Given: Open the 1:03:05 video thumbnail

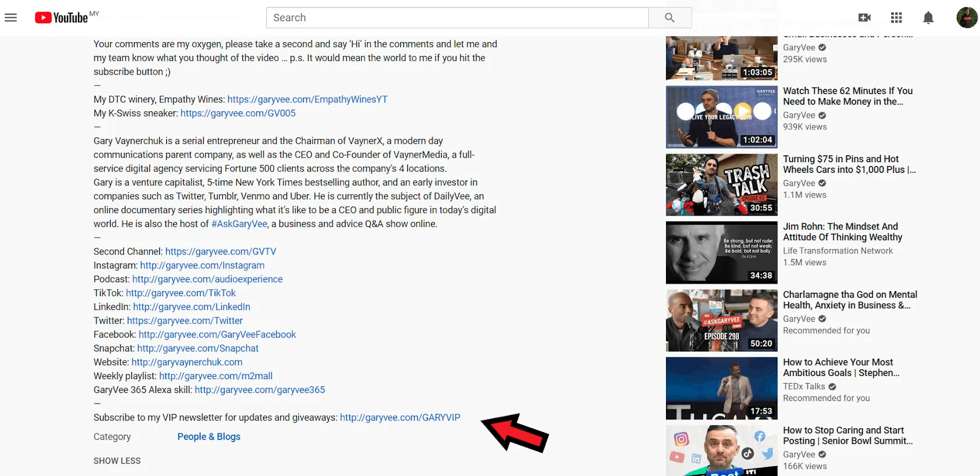Looking at the screenshot, I should click(721, 58).
